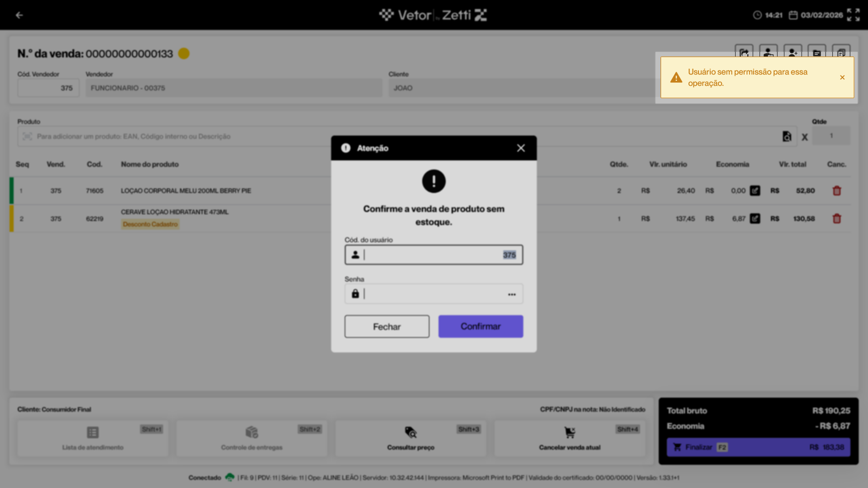Image resolution: width=868 pixels, height=488 pixels.
Task: Click the add customer person-plus icon
Action: coord(793,51)
